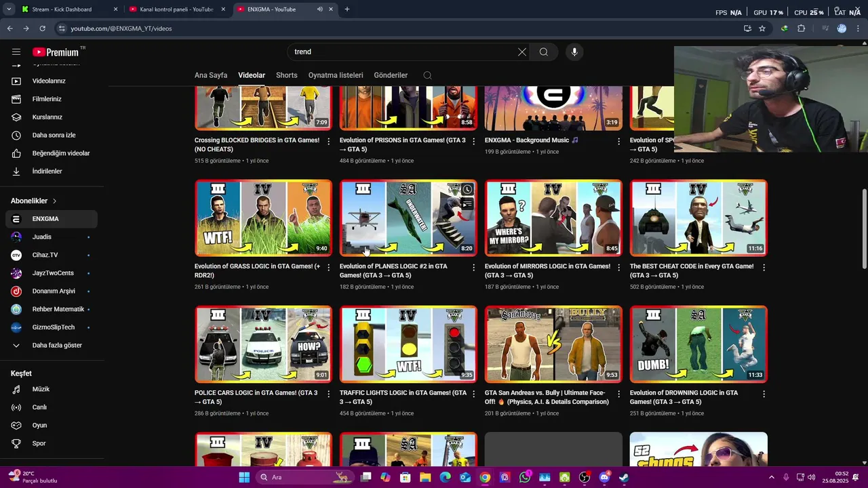Go to the GizmoSlipTech subscription channel

coord(52,327)
